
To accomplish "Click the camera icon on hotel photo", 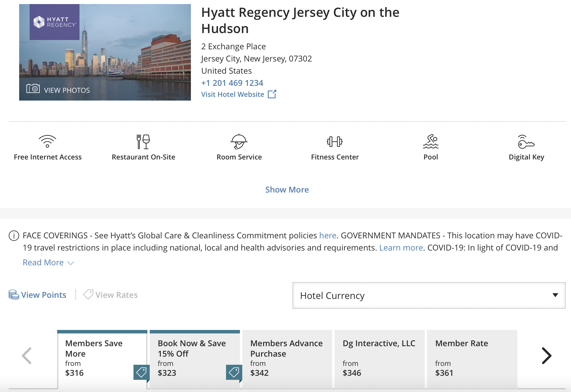I will [33, 88].
